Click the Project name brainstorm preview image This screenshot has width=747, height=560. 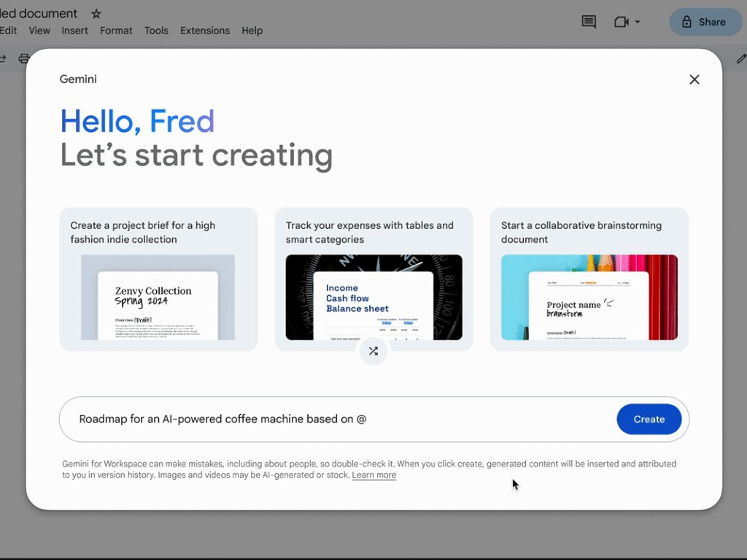(589, 297)
